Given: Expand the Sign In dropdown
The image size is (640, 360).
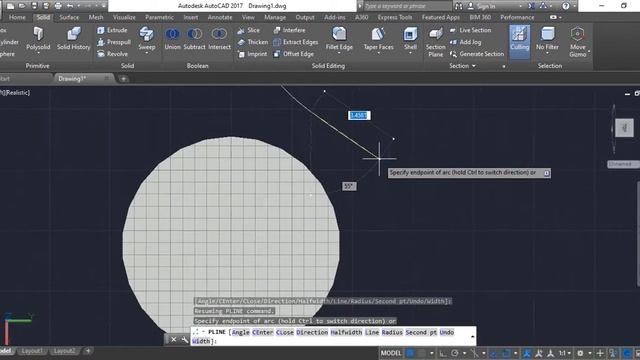Looking at the screenshot, I should [520, 6].
